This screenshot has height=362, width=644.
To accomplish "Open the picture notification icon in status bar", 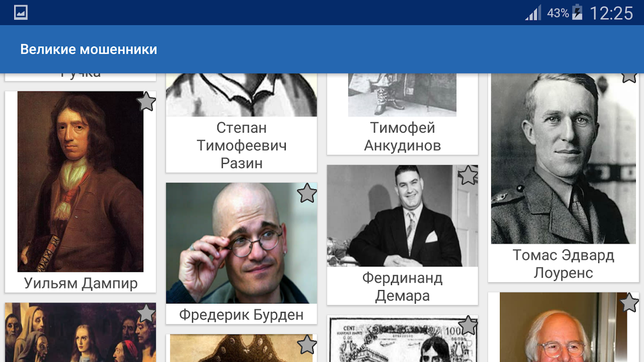I will [21, 13].
